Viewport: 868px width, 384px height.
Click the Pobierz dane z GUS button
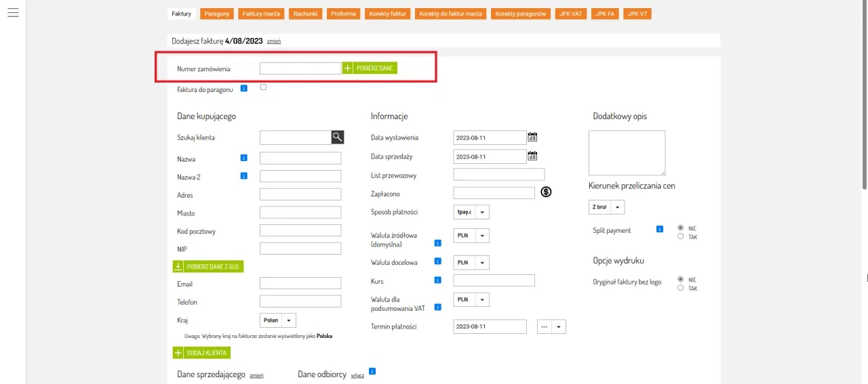tap(208, 267)
